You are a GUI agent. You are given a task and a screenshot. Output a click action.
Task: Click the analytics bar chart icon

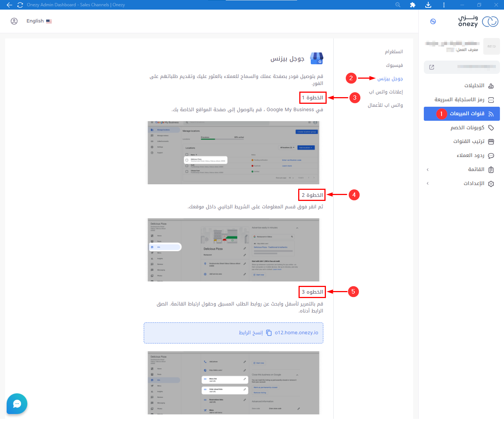click(491, 86)
